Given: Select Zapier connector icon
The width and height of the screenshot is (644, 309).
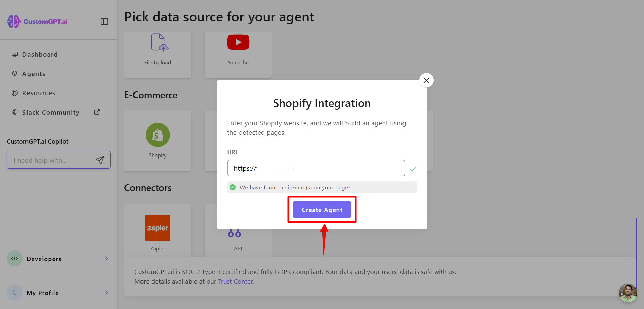Looking at the screenshot, I should (x=158, y=228).
